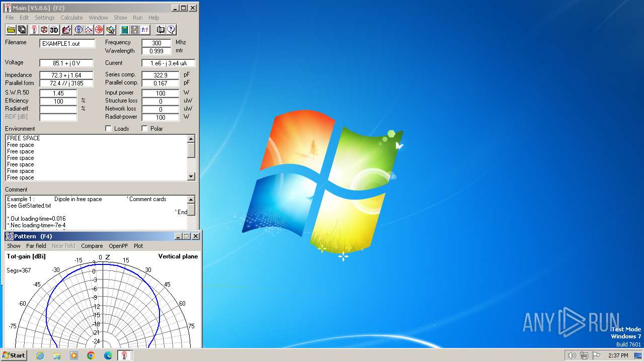Click the red polar pattern icon
Screen dimensions: 644x362
99,30
